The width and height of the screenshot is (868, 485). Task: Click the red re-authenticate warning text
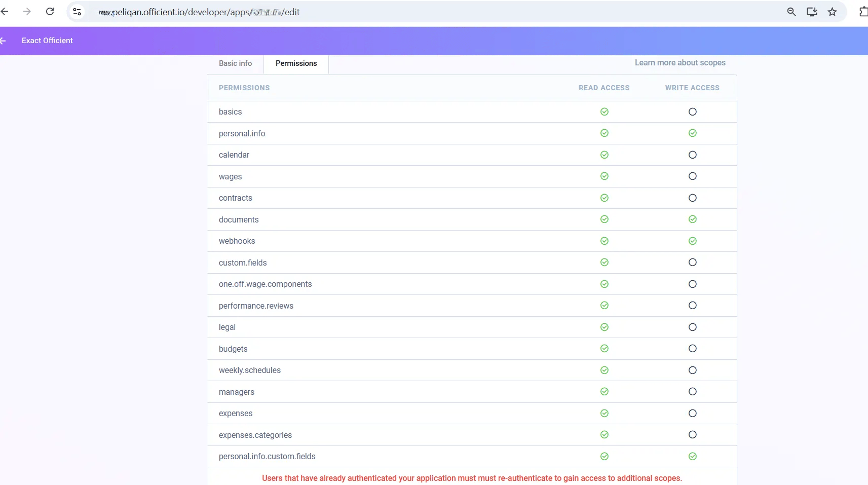(472, 478)
